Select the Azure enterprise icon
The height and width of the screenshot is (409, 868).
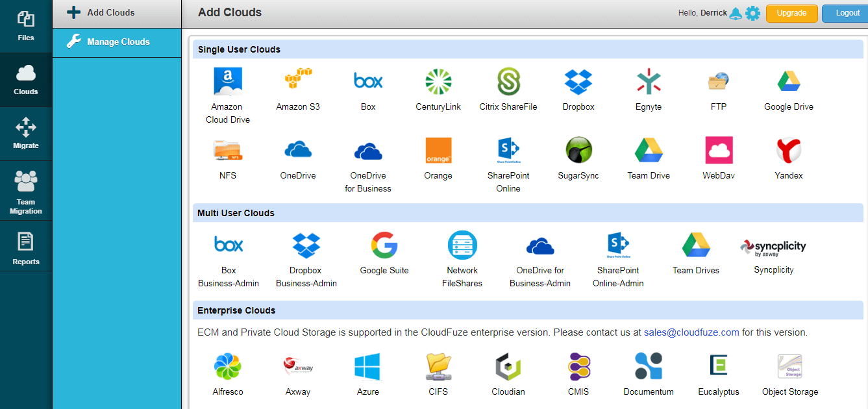tap(367, 367)
